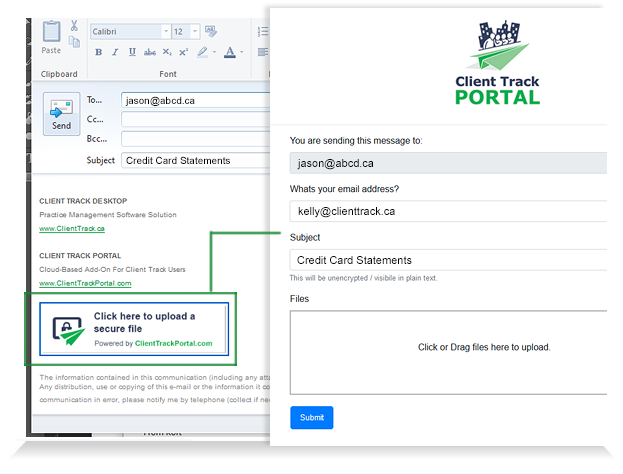Send the email with Send button

tap(61, 115)
